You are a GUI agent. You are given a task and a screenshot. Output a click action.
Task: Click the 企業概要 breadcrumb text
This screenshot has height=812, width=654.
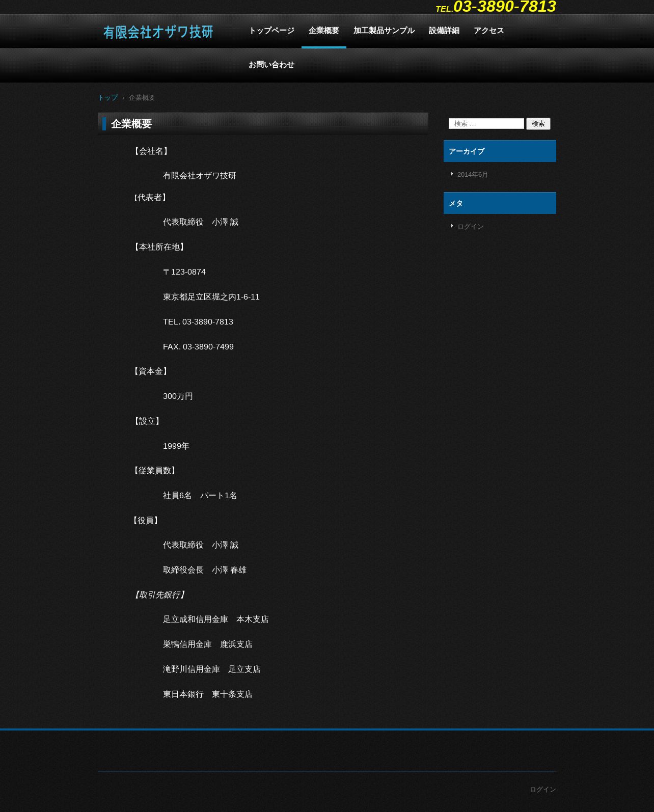[142, 98]
